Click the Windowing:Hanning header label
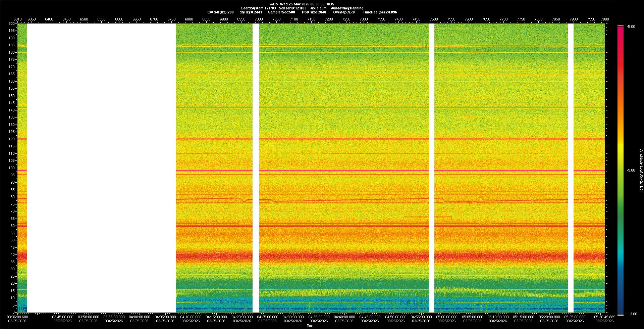The width and height of the screenshot is (644, 329). click(347, 8)
